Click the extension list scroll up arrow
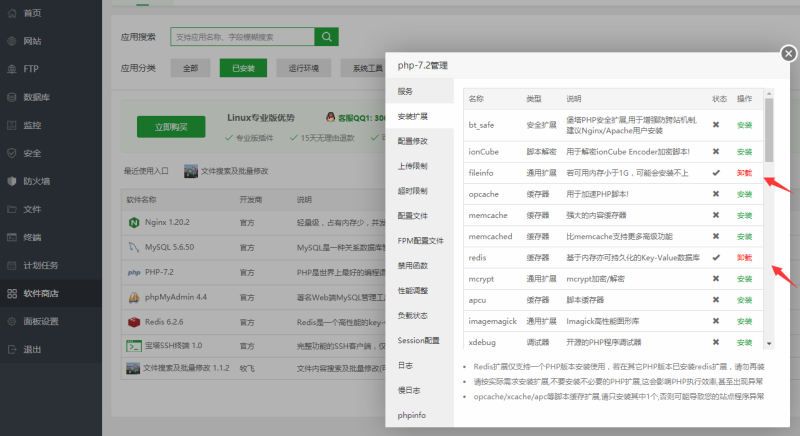This screenshot has height=436, width=800. click(769, 94)
